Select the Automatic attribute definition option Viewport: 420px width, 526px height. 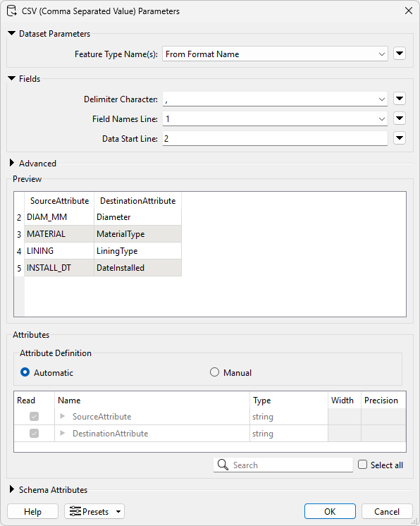click(x=25, y=372)
